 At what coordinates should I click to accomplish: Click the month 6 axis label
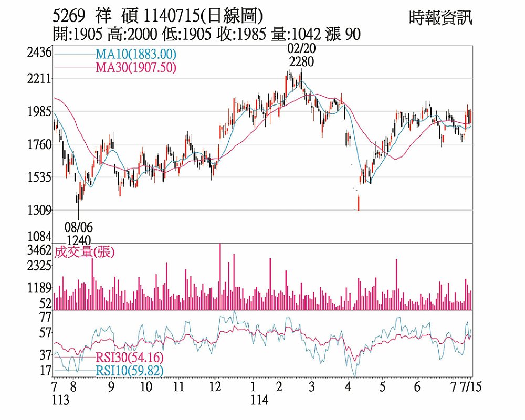(417, 387)
